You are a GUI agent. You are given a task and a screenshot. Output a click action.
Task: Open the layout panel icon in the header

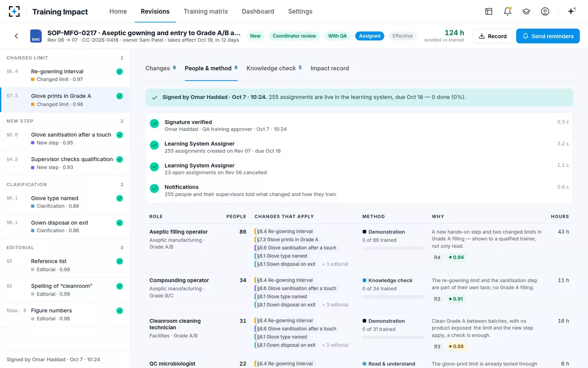click(489, 11)
